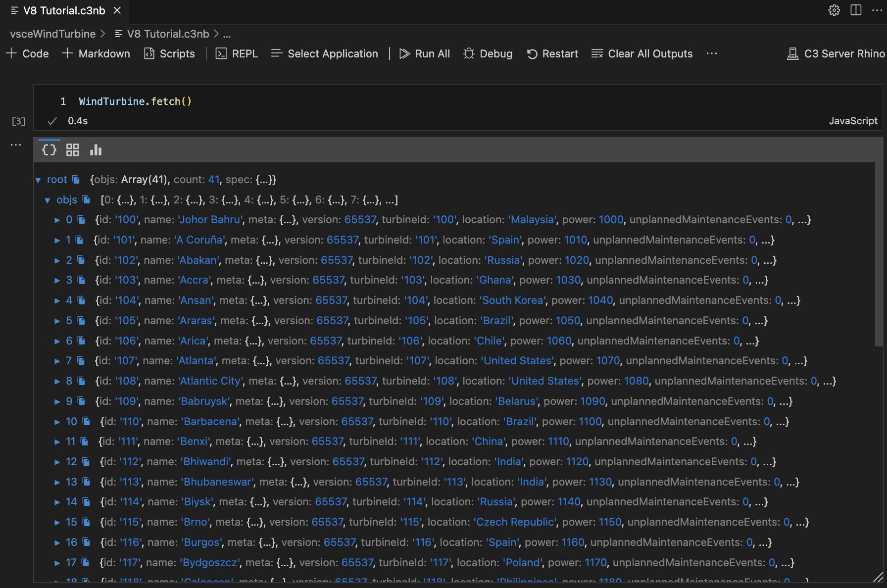Select the C3 Server Rhino kernel
The width and height of the screenshot is (887, 588).
(836, 53)
